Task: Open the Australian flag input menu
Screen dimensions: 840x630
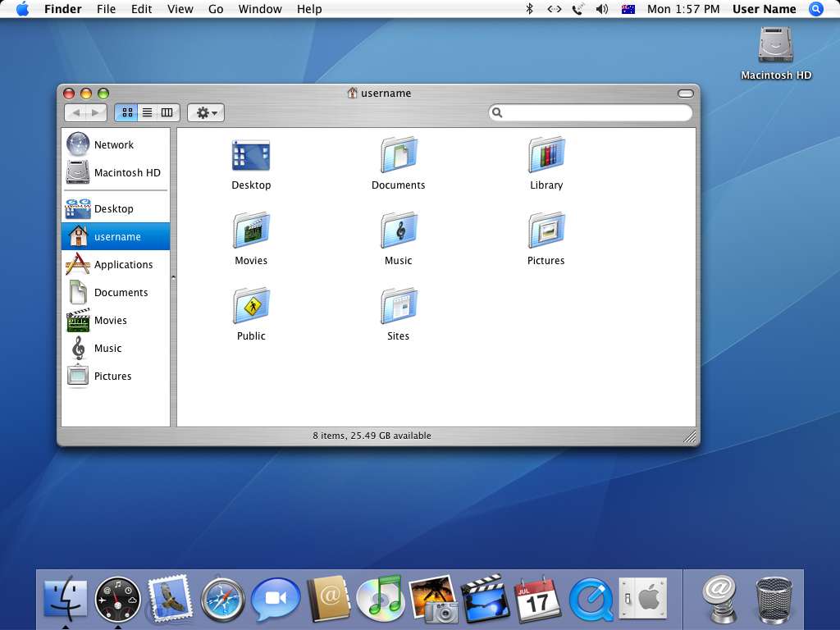Action: (x=628, y=9)
